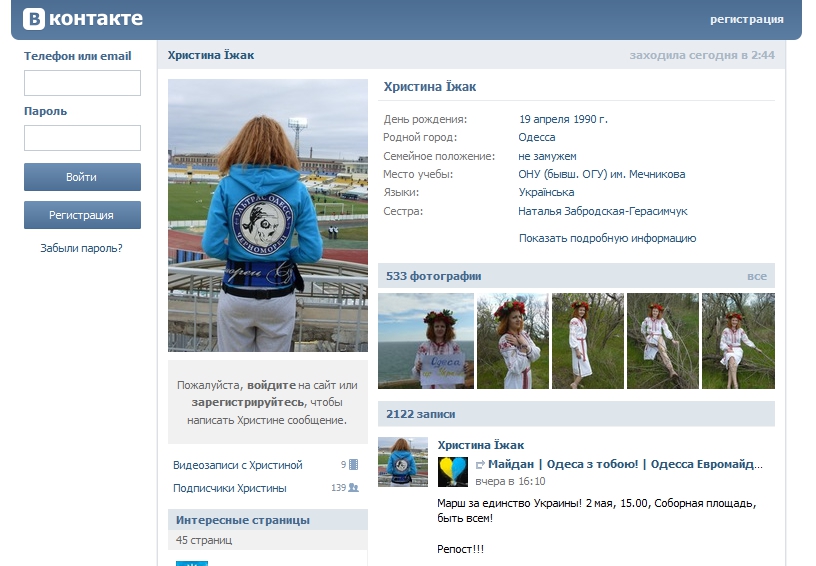Click the все link for photos
816x566 pixels.
pyautogui.click(x=756, y=276)
